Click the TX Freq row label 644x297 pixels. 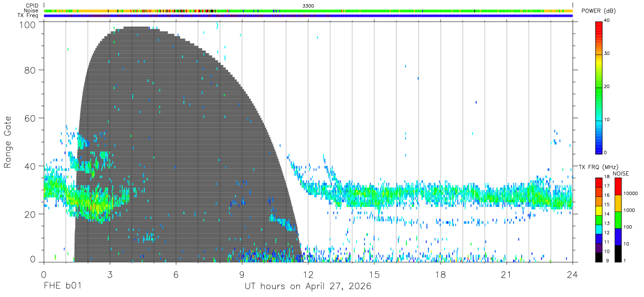coord(28,16)
